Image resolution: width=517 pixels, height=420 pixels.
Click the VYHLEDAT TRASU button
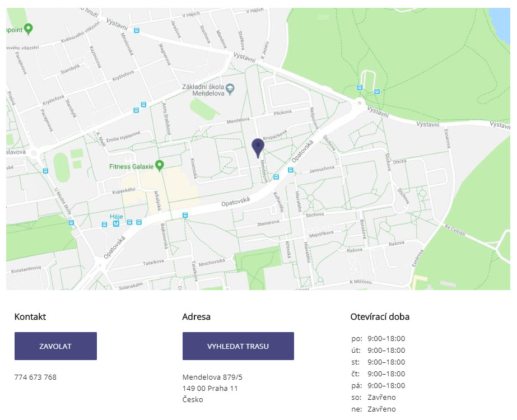[238, 346]
